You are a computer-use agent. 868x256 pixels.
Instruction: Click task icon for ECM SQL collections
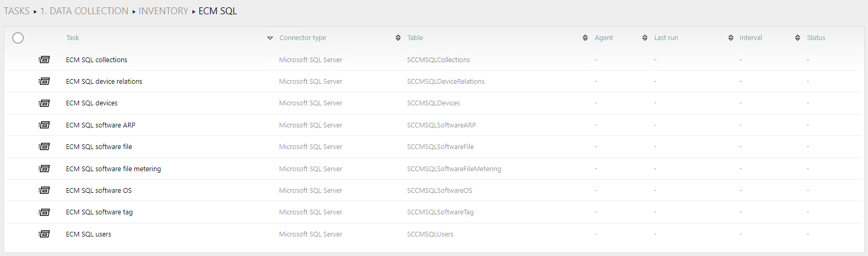44,60
